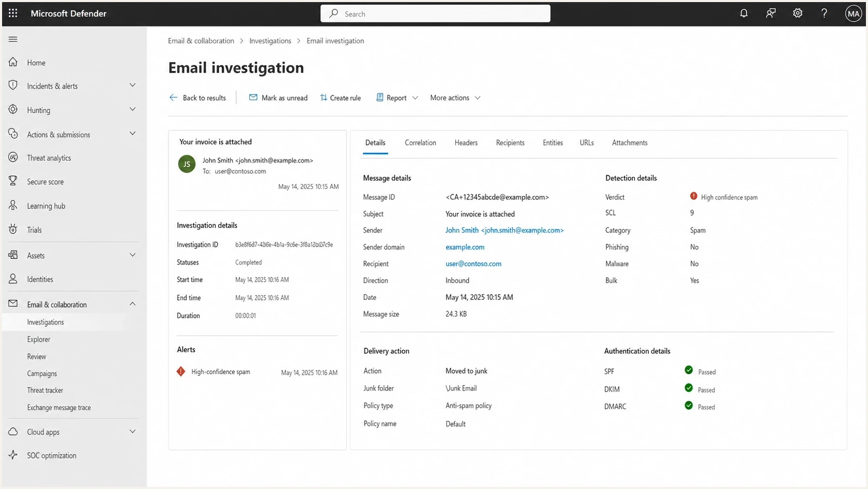Screen dimensions: 868x489
Task: Click the Trials gift icon
Action: click(13, 229)
